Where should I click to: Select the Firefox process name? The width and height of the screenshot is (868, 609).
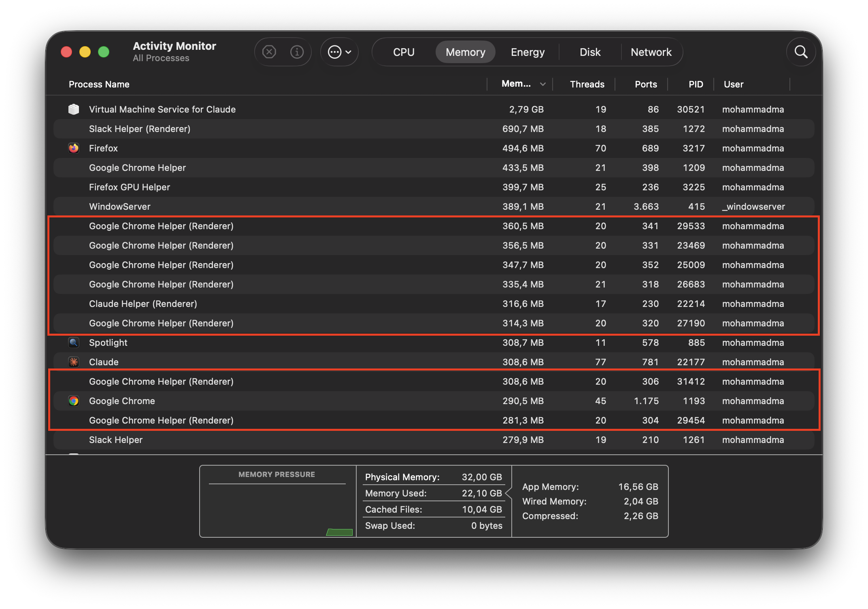coord(103,148)
